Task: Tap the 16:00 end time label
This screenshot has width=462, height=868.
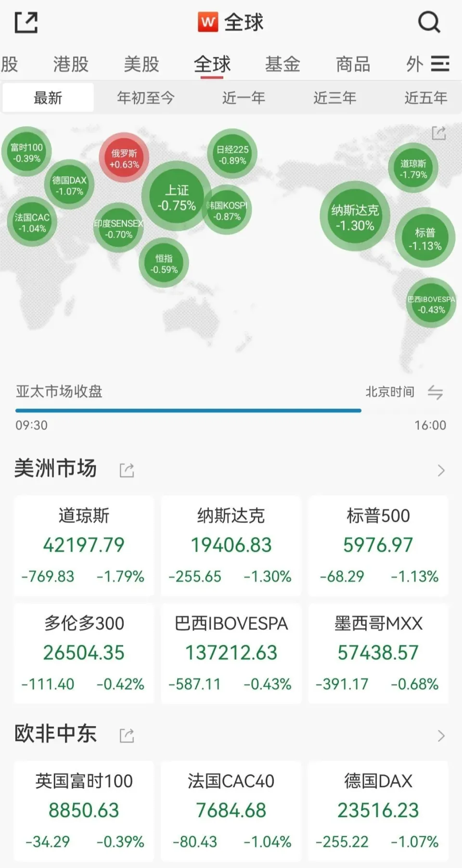Action: (x=430, y=425)
